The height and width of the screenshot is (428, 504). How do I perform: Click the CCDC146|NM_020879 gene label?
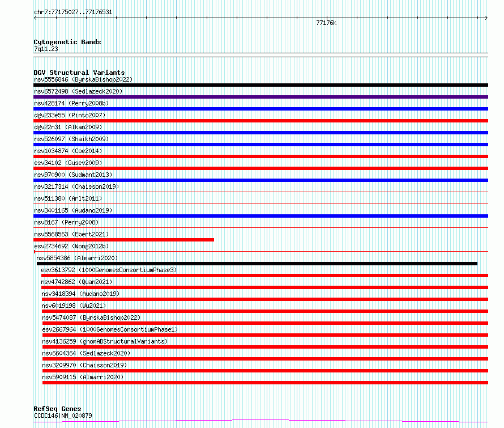63,416
